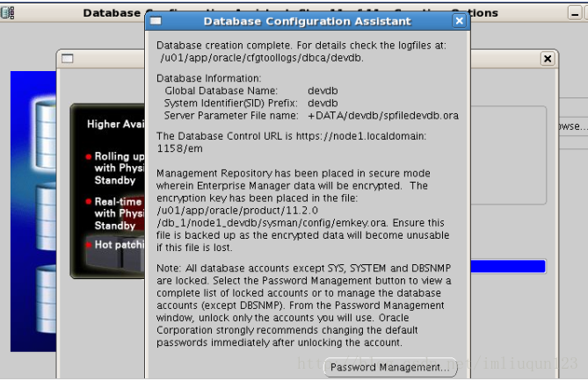Screen dimensions: 588x381
Task: Click the 'Global Database Name:' label
Action: coord(221,90)
